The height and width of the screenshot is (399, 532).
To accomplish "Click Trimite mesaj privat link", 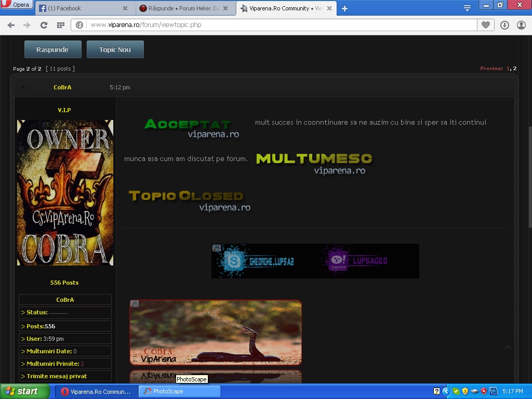I will [57, 376].
